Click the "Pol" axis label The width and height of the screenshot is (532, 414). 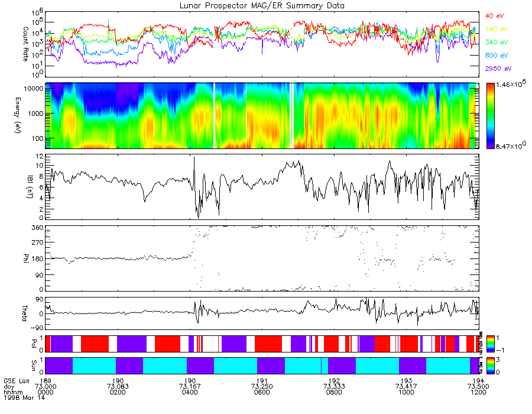34,344
